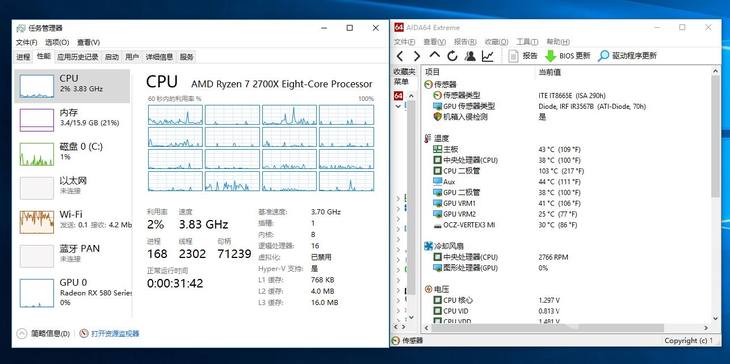Select 内存 memory in Task Manager sidebar
Screen dimensions: 730x364
point(72,120)
